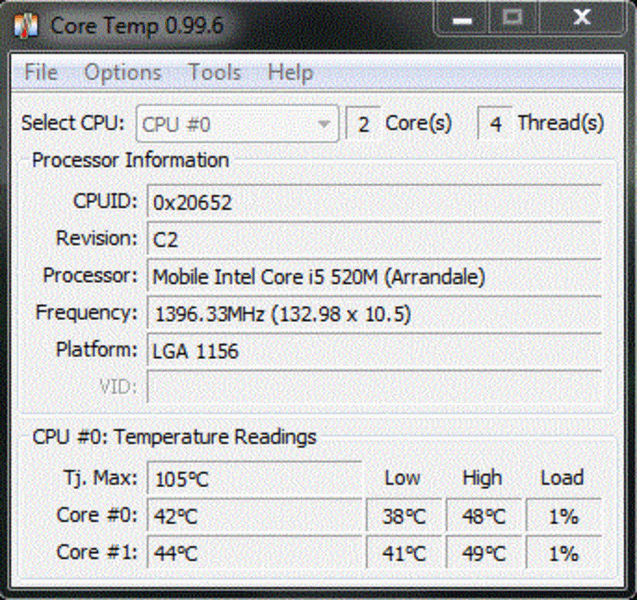Click Core #0 load value 1%

click(x=563, y=516)
